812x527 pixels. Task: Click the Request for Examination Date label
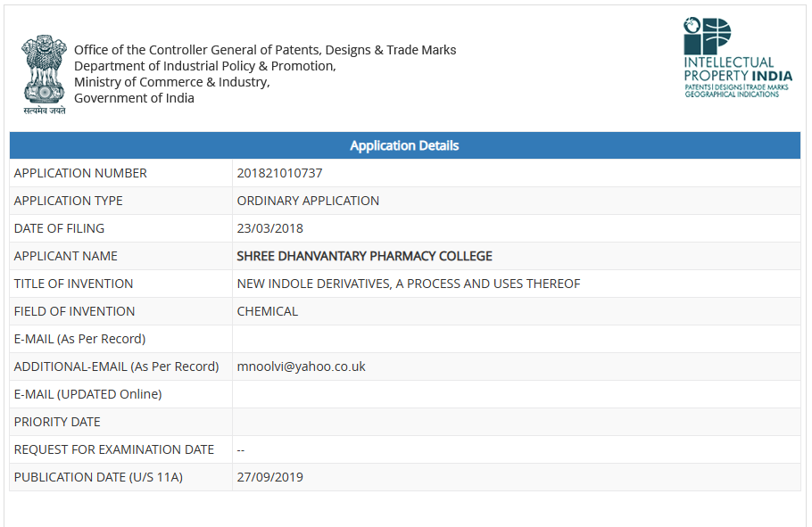point(114,449)
